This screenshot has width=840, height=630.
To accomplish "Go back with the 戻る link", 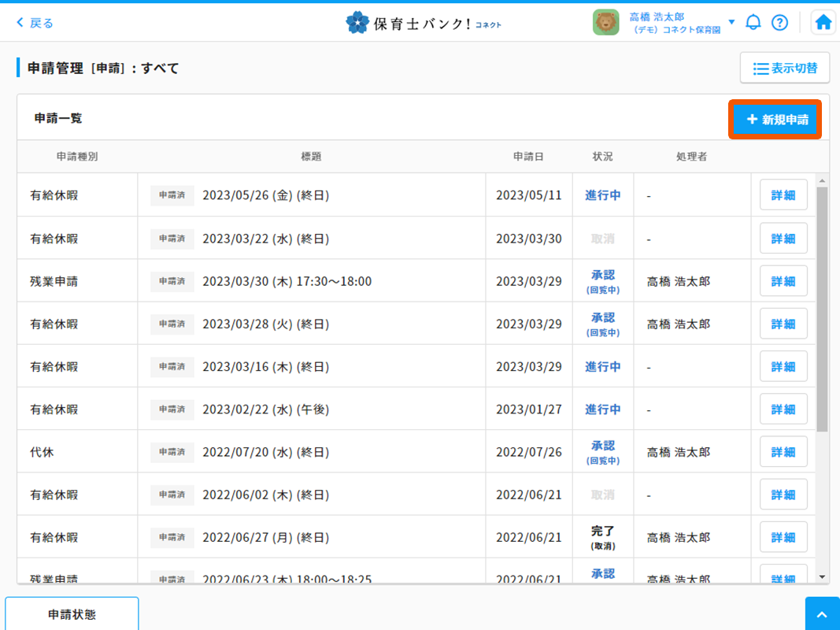I will 35,23.
